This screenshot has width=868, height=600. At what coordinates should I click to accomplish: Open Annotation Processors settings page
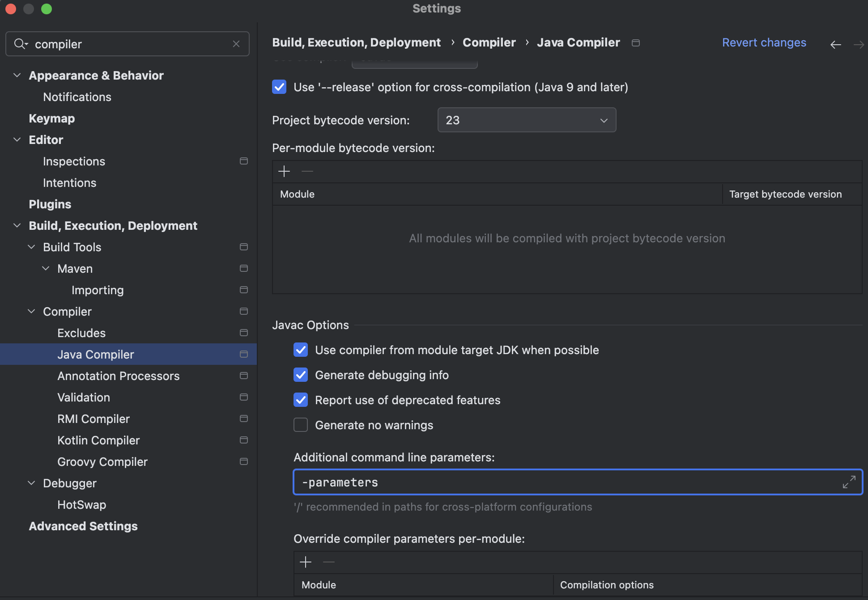click(x=118, y=376)
